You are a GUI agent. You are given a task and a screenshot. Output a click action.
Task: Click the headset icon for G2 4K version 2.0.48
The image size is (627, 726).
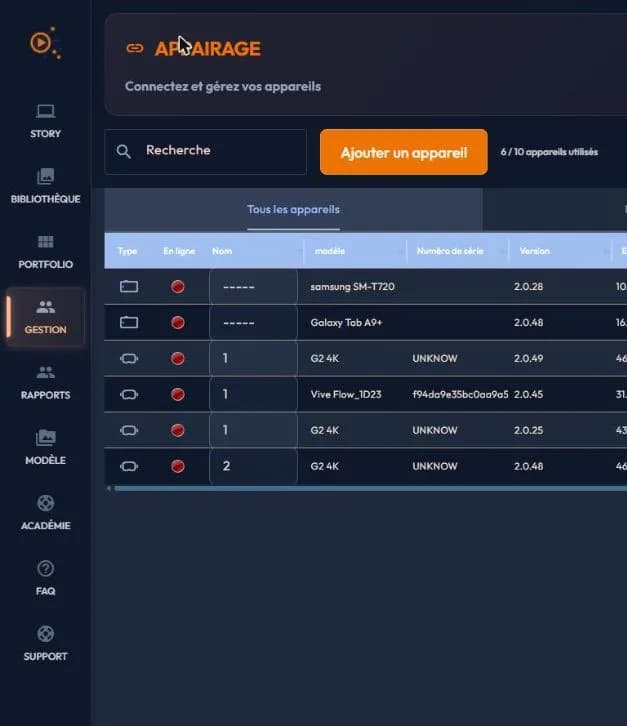click(x=129, y=466)
